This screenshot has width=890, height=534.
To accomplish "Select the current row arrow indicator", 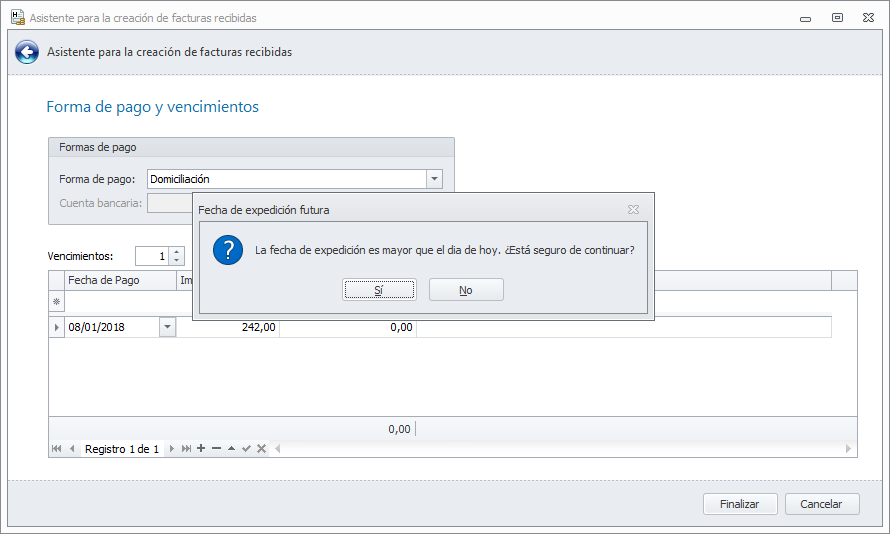I will [x=56, y=327].
